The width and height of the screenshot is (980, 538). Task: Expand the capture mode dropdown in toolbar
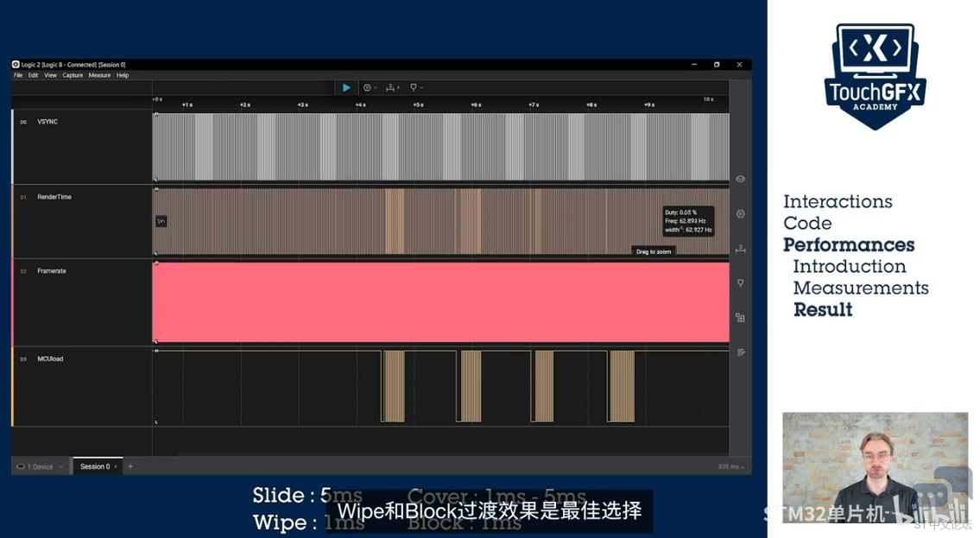pyautogui.click(x=370, y=87)
